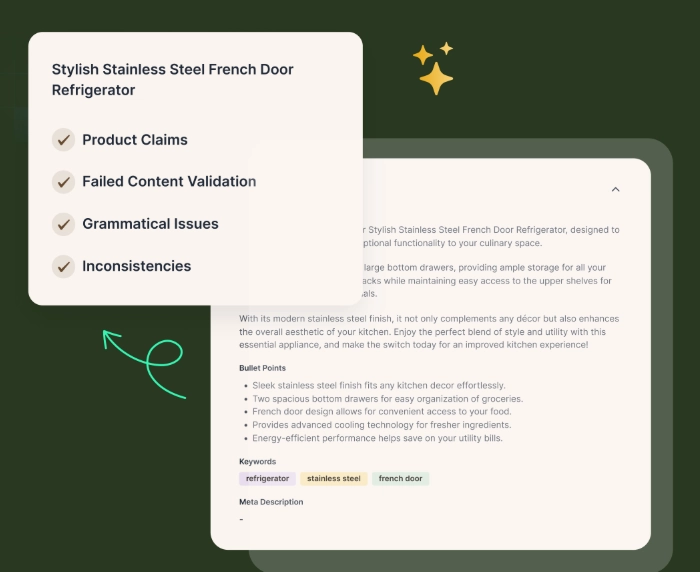
Task: Open the Grammatical Issues item
Action: click(x=150, y=224)
